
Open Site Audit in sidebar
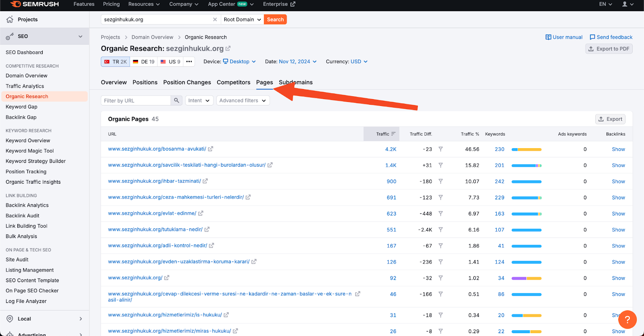pyautogui.click(x=17, y=259)
